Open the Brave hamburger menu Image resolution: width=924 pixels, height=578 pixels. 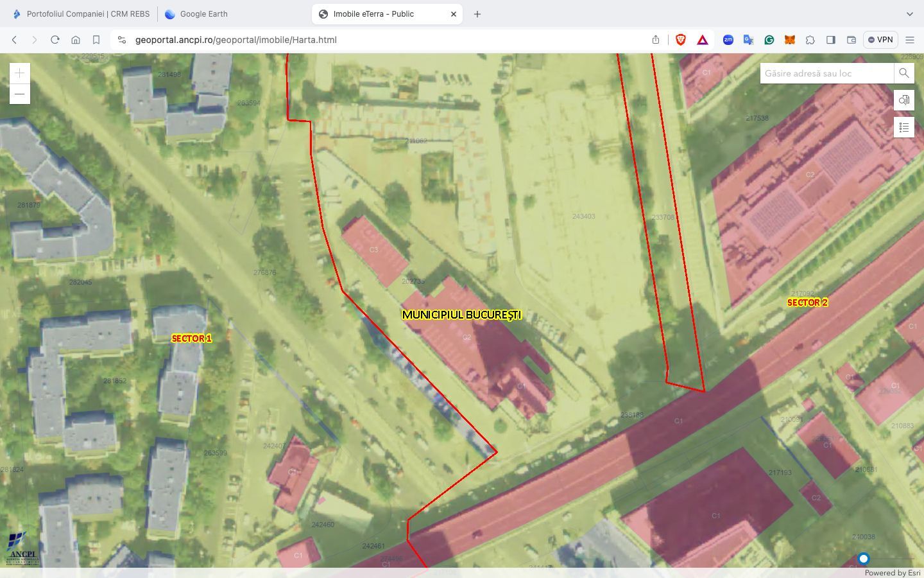[911, 40]
